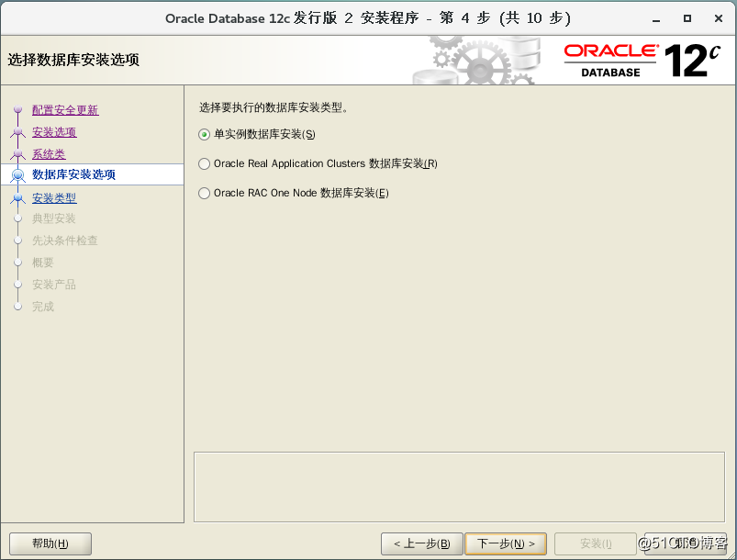Click the step marker beside 安装产品
Viewport: 737px width, 560px height.
[x=17, y=285]
